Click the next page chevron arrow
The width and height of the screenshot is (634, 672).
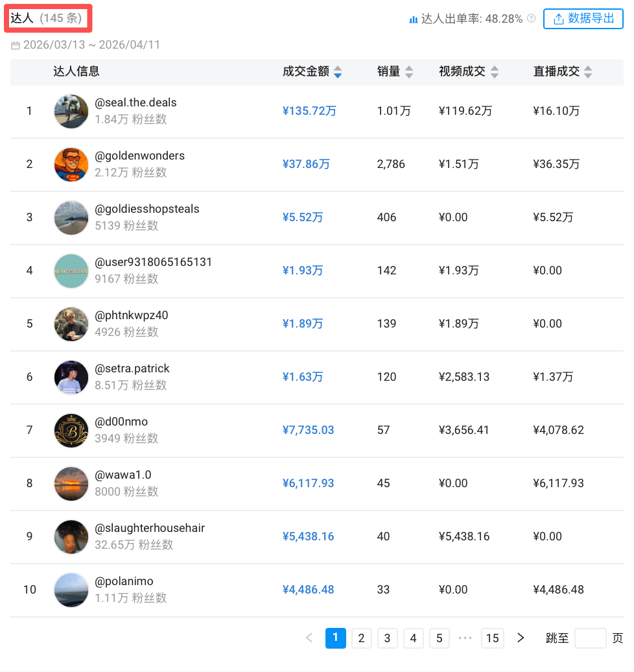(521, 638)
